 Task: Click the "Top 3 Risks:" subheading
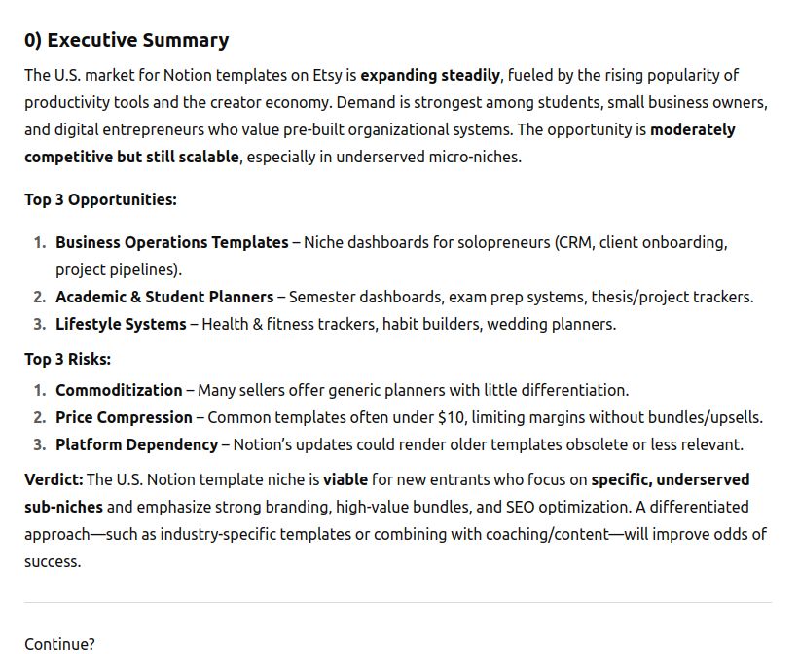(67, 359)
